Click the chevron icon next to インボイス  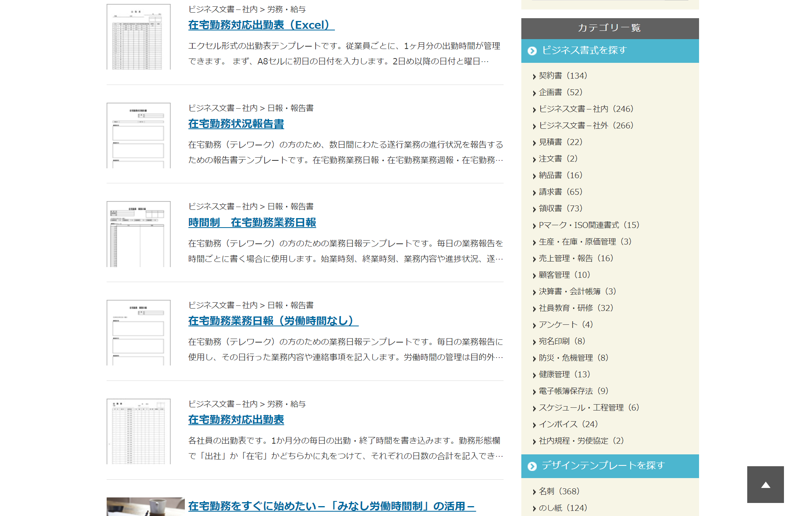[535, 424]
